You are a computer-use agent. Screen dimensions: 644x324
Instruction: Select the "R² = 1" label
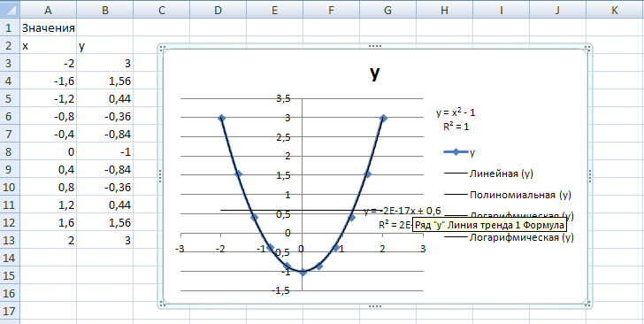[456, 127]
